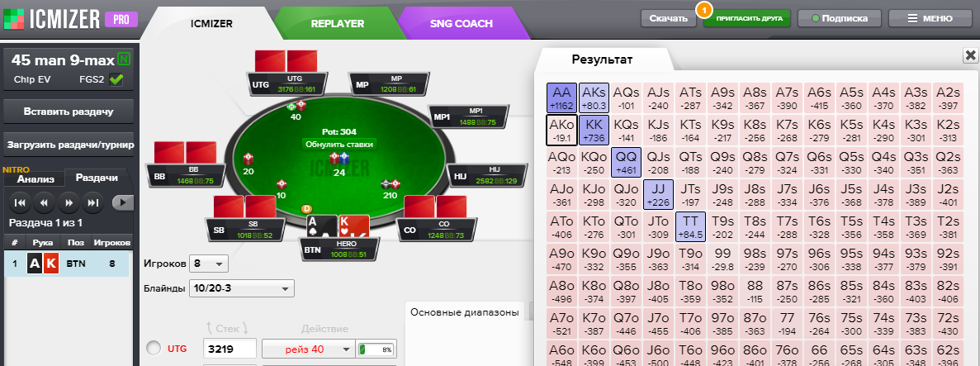Click the orange dealer button chip
Image resolution: width=980 pixels, height=366 pixels.
point(307,209)
